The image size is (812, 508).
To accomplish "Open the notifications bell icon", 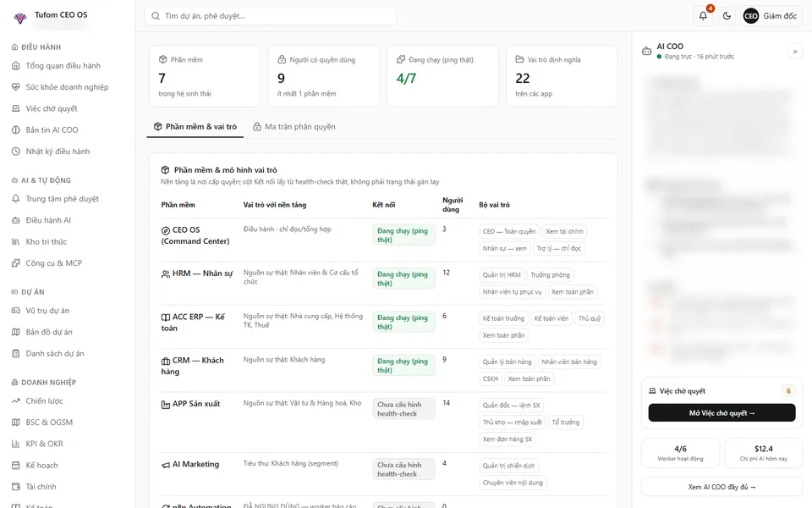I will pos(703,15).
